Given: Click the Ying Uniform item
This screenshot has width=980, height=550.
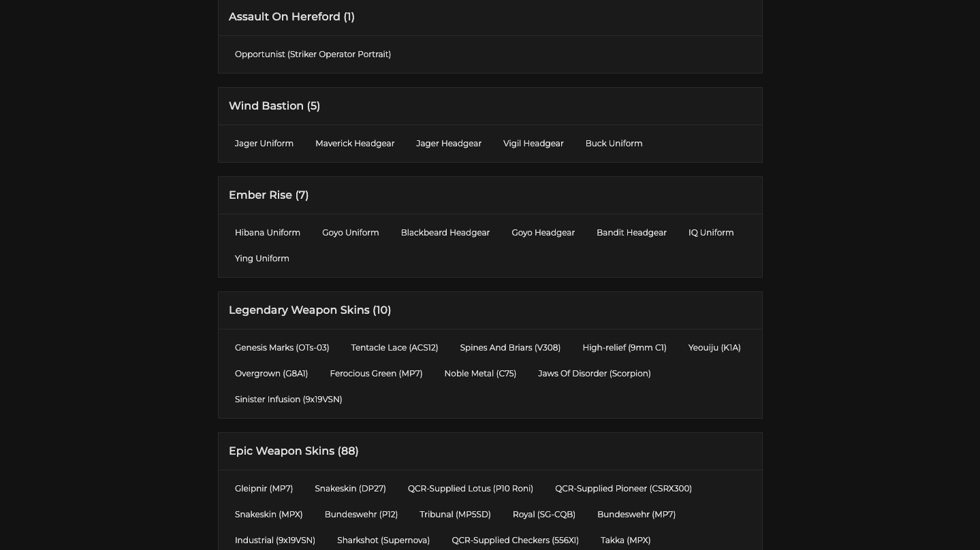Looking at the screenshot, I should 262,259.
